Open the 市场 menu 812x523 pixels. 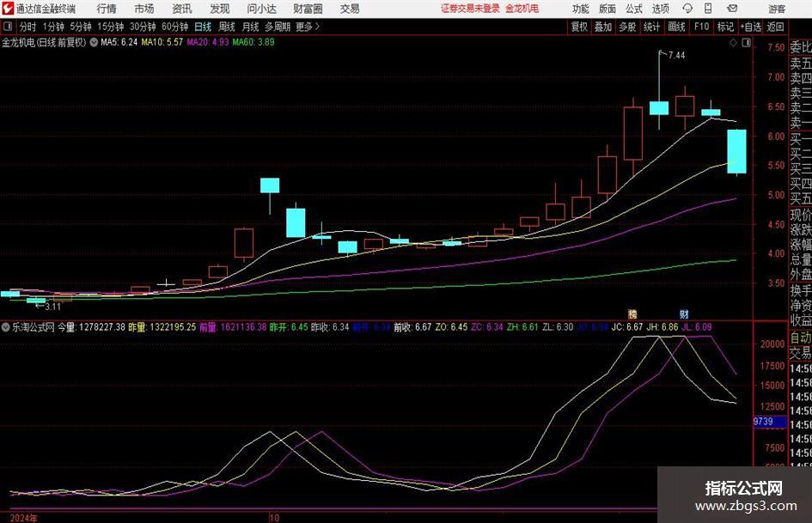pyautogui.click(x=144, y=9)
